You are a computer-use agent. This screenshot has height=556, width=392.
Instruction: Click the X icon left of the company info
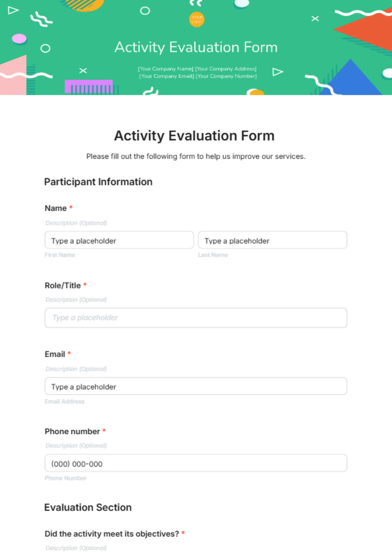pos(84,70)
